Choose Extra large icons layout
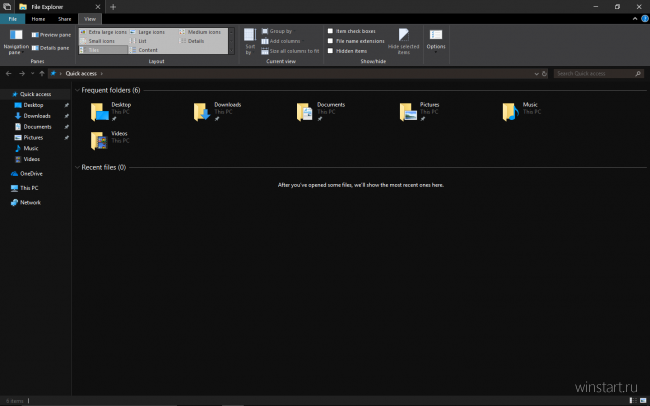650x406 pixels. 104,32
